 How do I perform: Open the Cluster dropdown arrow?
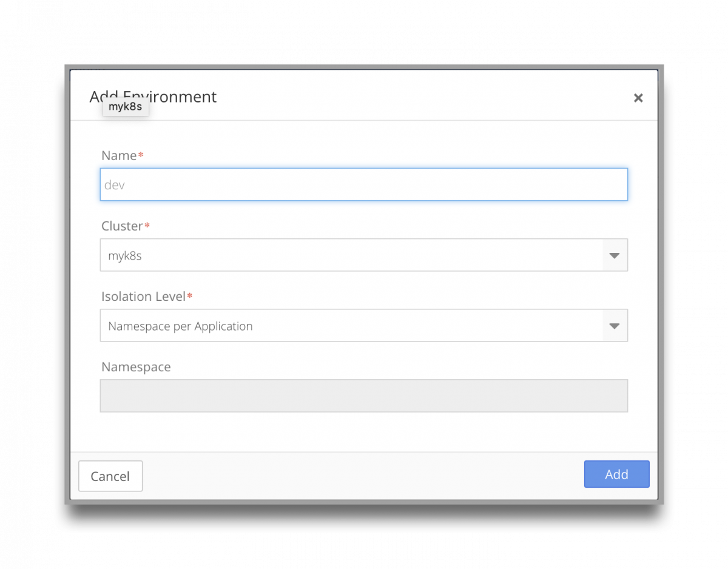point(615,255)
